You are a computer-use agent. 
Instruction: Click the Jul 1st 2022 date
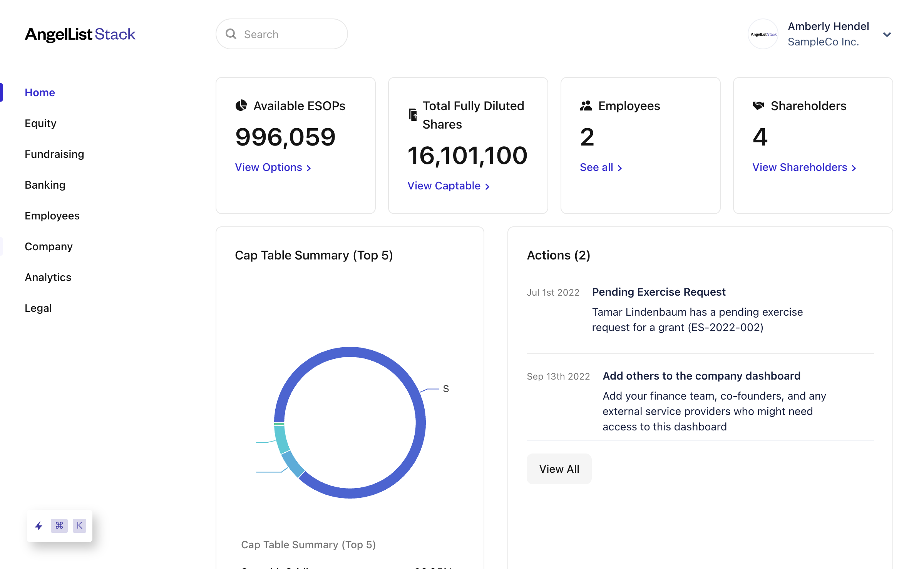click(553, 293)
